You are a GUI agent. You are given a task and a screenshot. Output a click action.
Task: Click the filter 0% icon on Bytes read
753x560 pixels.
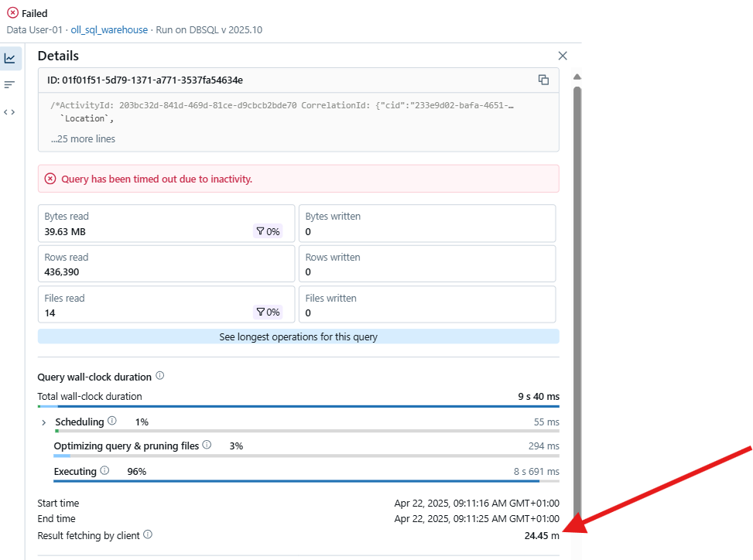click(x=268, y=231)
